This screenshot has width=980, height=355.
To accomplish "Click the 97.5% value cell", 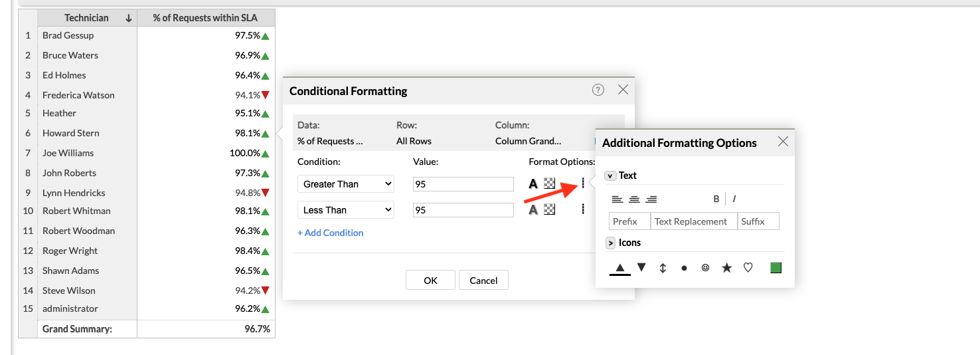I will [x=206, y=35].
